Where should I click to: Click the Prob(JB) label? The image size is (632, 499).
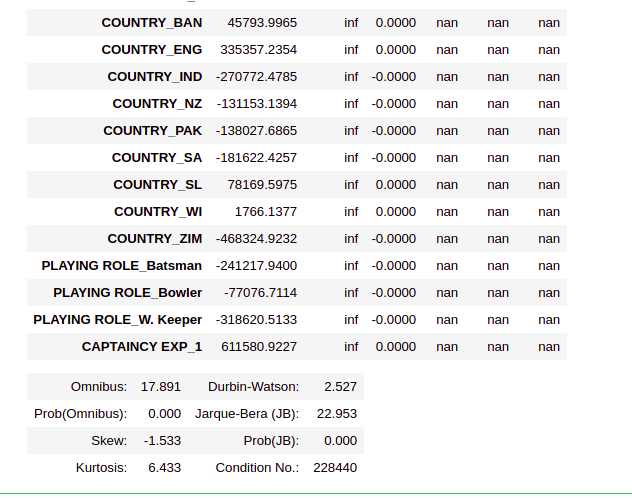pos(271,441)
